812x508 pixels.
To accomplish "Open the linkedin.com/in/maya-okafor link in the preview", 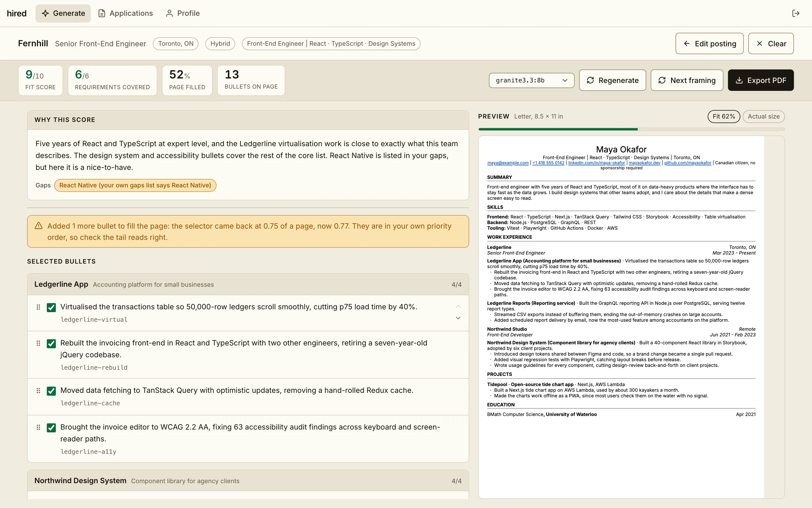I will pyautogui.click(x=596, y=163).
